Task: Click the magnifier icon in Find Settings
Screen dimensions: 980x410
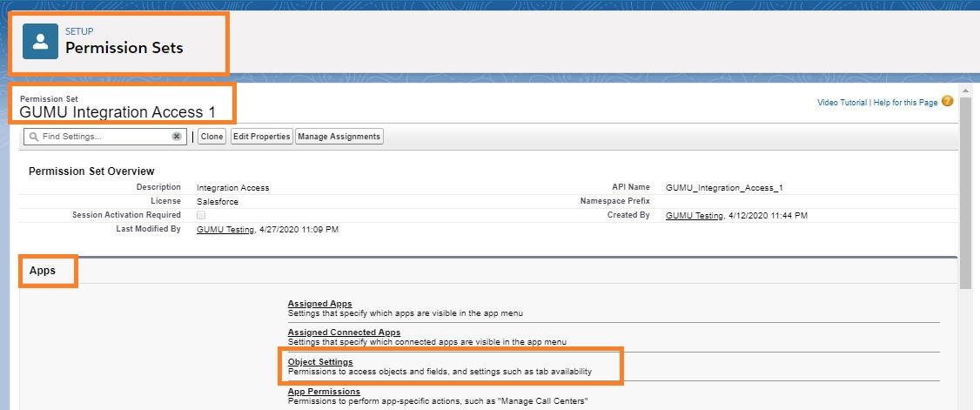Action: pos(34,137)
